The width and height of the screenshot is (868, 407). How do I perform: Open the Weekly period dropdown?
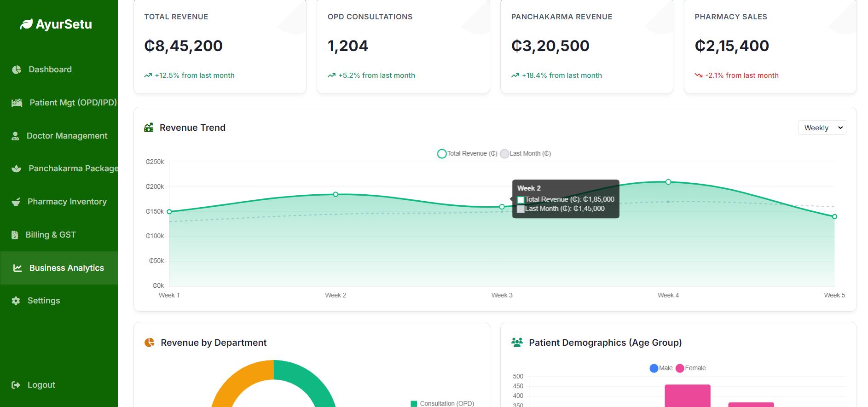[x=822, y=128]
